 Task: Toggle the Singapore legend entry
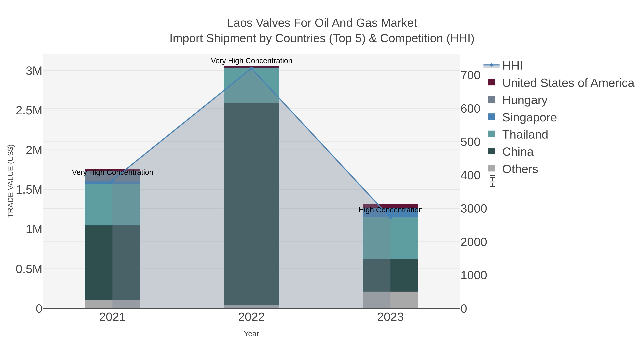(x=522, y=117)
